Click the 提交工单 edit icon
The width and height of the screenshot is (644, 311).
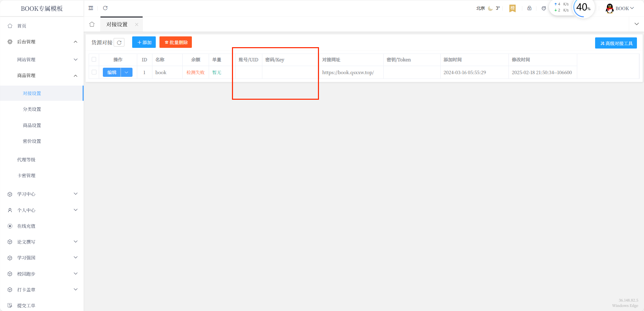[10, 306]
